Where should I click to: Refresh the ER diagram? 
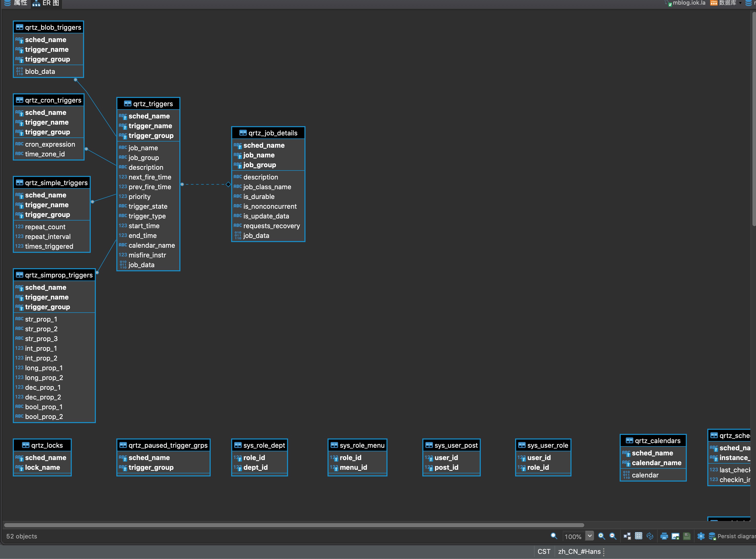pyautogui.click(x=649, y=536)
